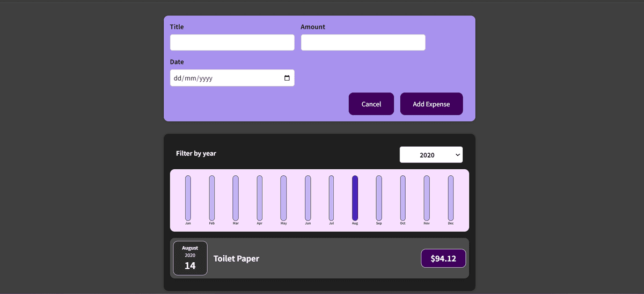Click the $94.12 price badge
Viewport: 644px width, 294px height.
[x=443, y=259]
